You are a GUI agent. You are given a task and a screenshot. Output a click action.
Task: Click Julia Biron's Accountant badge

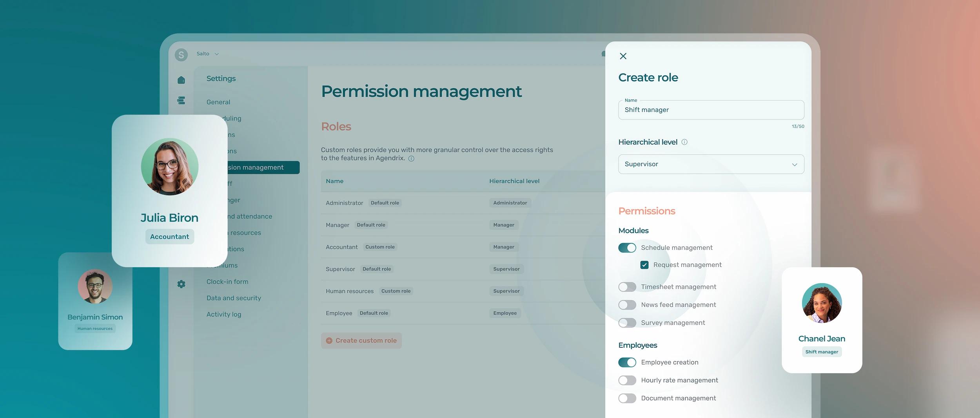170,237
